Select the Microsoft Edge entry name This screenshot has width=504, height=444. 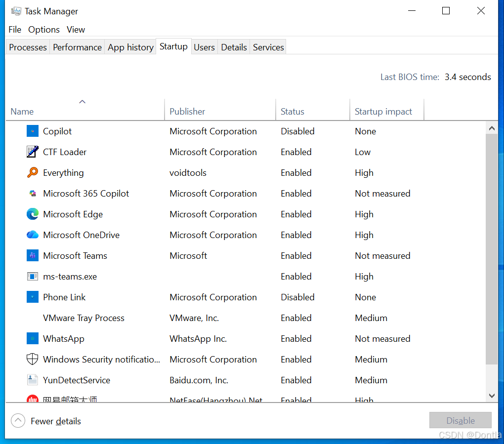point(73,214)
